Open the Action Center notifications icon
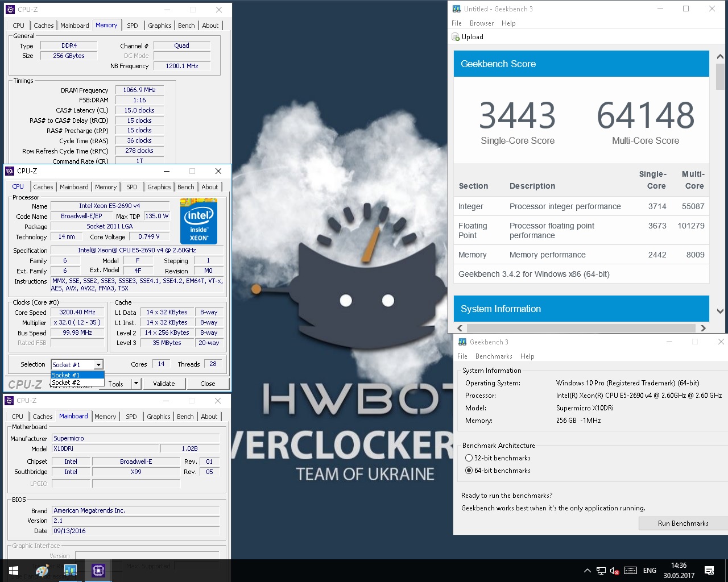This screenshot has width=728, height=582. [709, 571]
